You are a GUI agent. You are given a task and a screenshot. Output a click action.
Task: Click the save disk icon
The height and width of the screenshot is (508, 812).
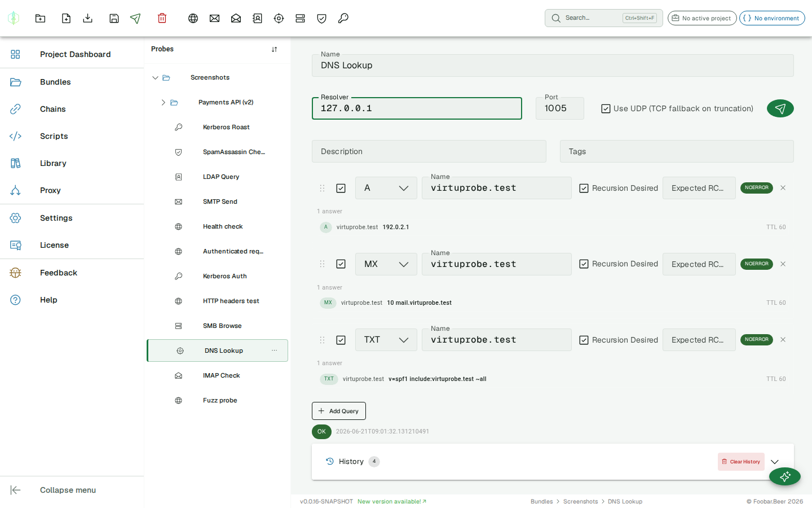point(114,18)
